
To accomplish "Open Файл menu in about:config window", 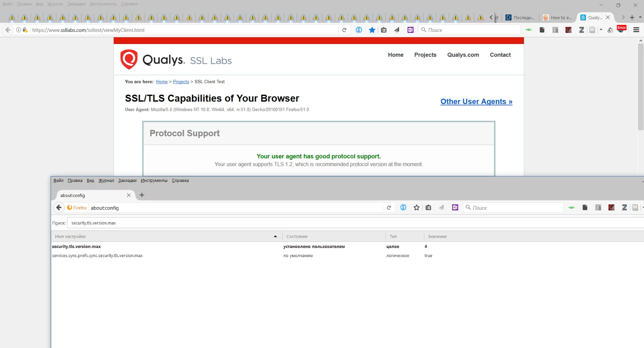I will [x=58, y=180].
